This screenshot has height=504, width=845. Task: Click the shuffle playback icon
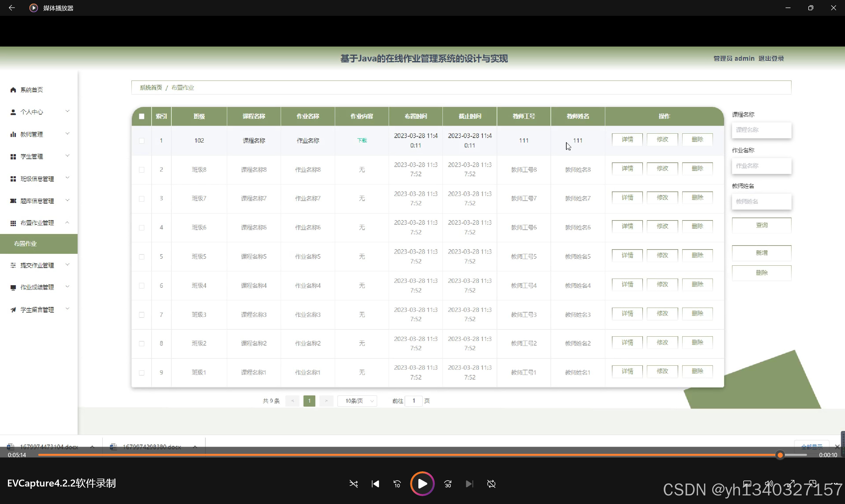tap(353, 484)
